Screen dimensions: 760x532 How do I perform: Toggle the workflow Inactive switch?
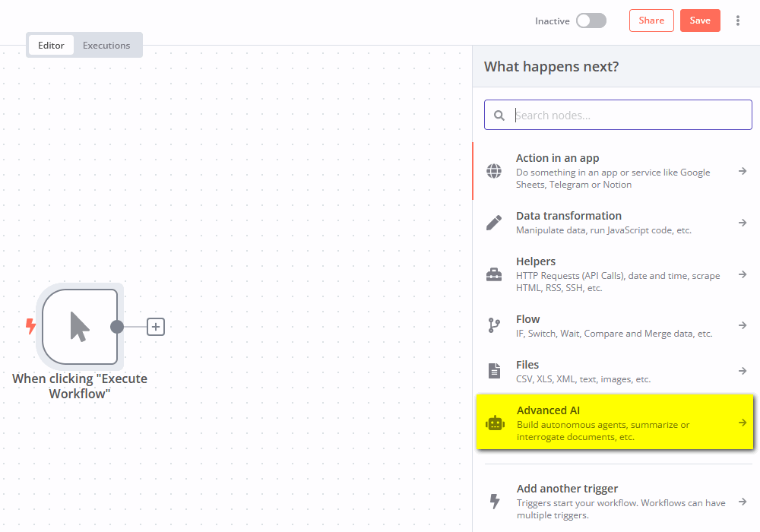pos(591,21)
